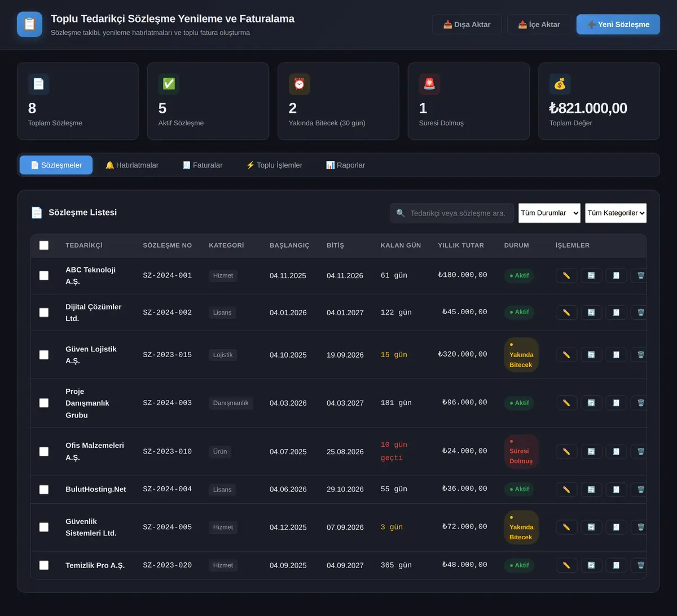Open the Toplu İşlemler tab
Image resolution: width=677 pixels, height=616 pixels.
click(x=274, y=165)
